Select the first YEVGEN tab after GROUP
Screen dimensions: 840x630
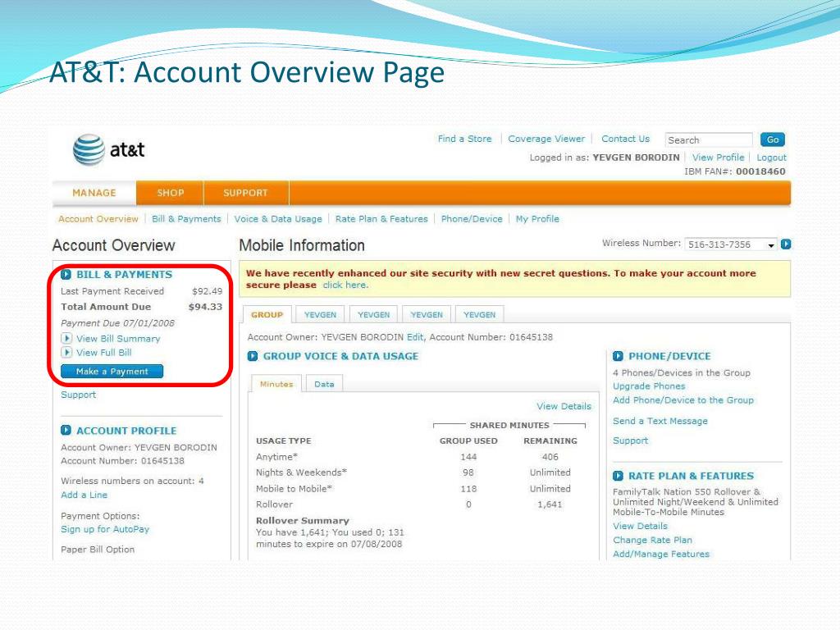pyautogui.click(x=321, y=314)
